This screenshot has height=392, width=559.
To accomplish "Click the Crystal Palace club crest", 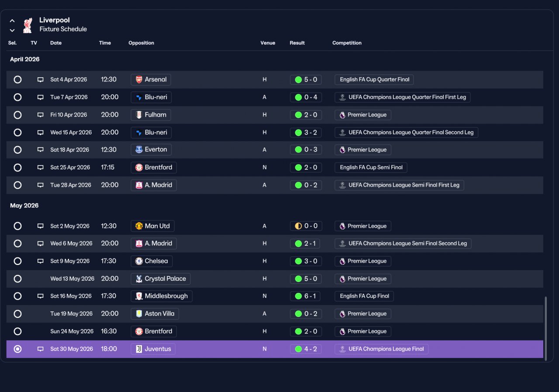I will point(139,279).
